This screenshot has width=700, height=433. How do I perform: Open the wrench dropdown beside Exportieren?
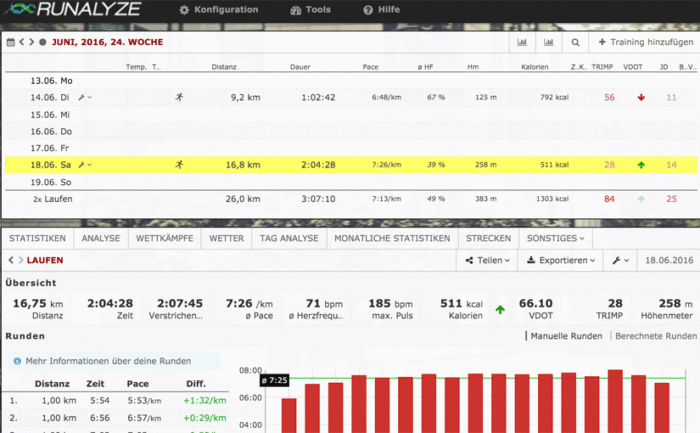pyautogui.click(x=622, y=260)
